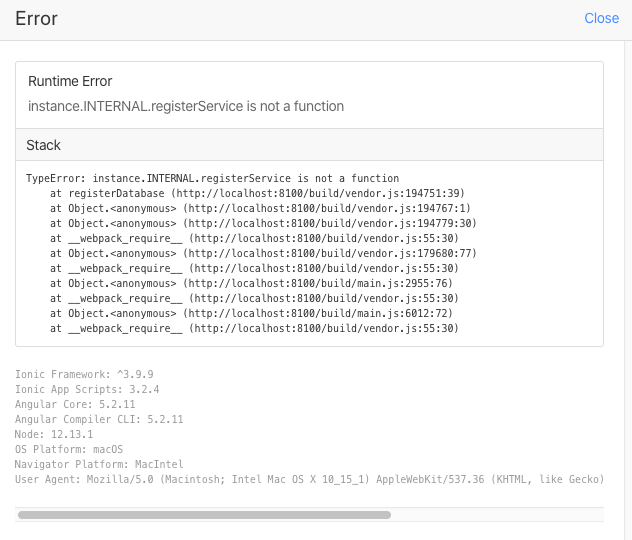632x540 pixels.
Task: Click the 'User Agent: Mozilla/5.0' line
Action: (x=309, y=479)
